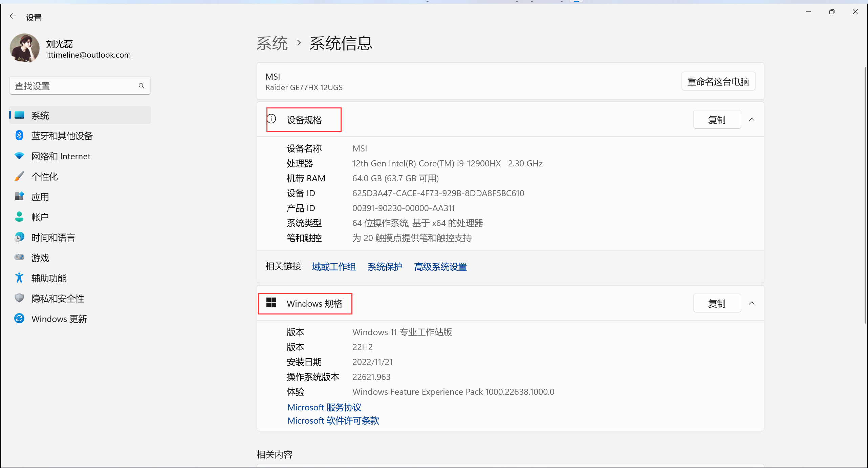
Task: Click the back arrow icon
Action: [13, 16]
